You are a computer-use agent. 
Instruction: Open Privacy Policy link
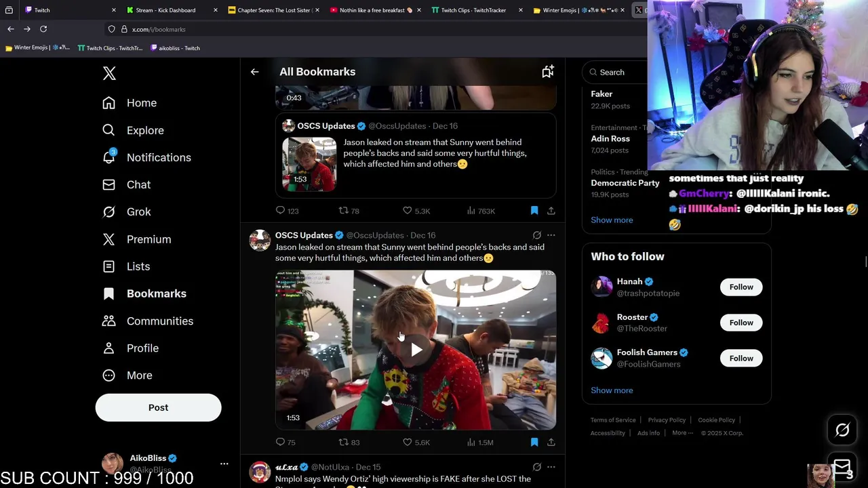tap(667, 420)
